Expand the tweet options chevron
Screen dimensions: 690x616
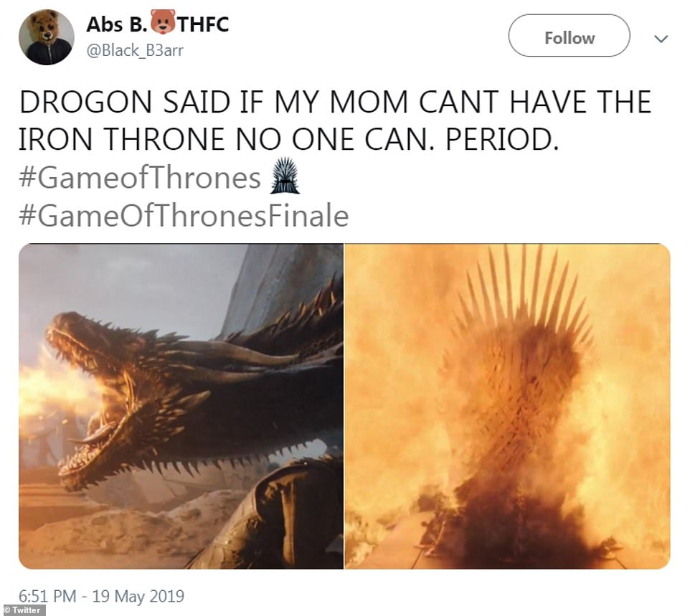point(661,39)
